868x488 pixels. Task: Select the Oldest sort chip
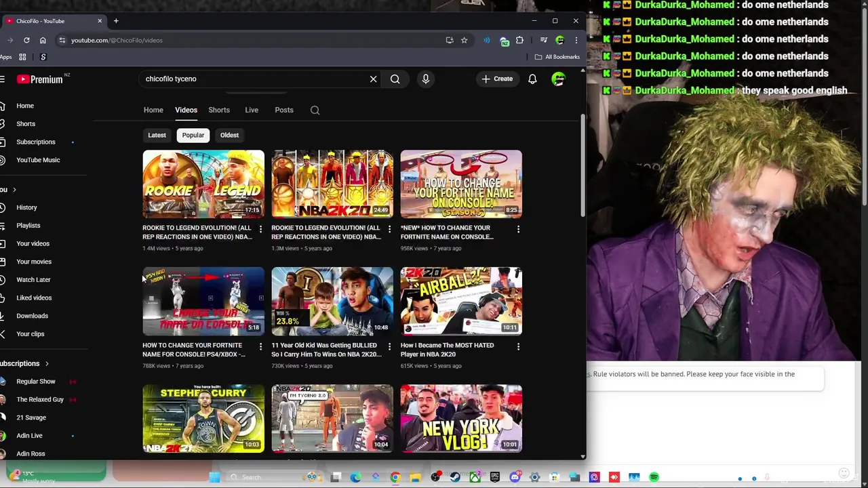pyautogui.click(x=229, y=135)
